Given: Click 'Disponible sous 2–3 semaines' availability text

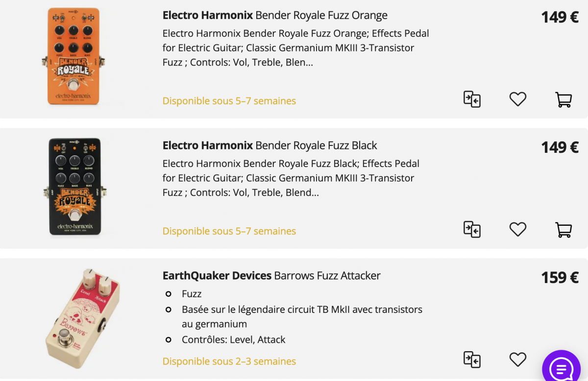Looking at the screenshot, I should point(229,361).
